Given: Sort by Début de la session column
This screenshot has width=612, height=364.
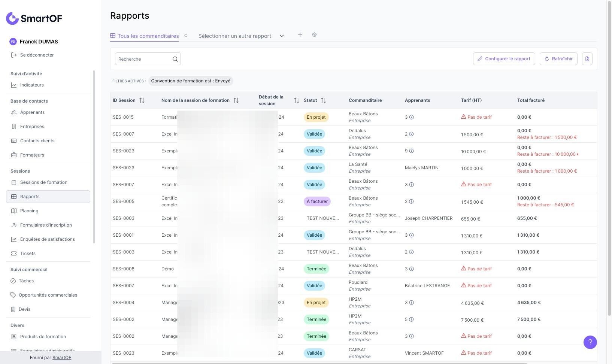Looking at the screenshot, I should click(x=296, y=100).
